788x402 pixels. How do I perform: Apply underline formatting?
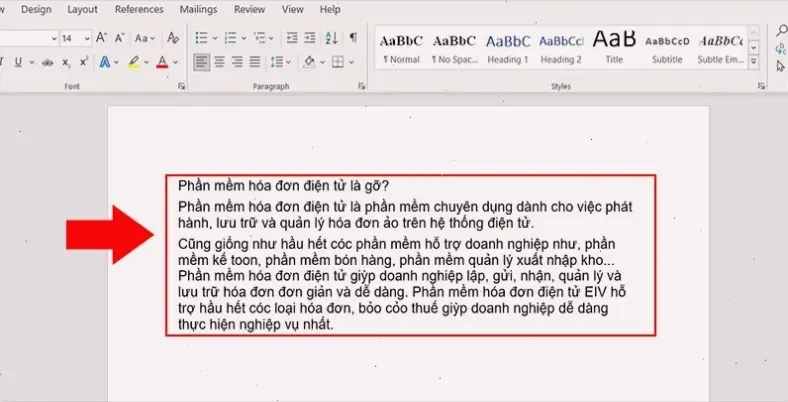click(19, 62)
